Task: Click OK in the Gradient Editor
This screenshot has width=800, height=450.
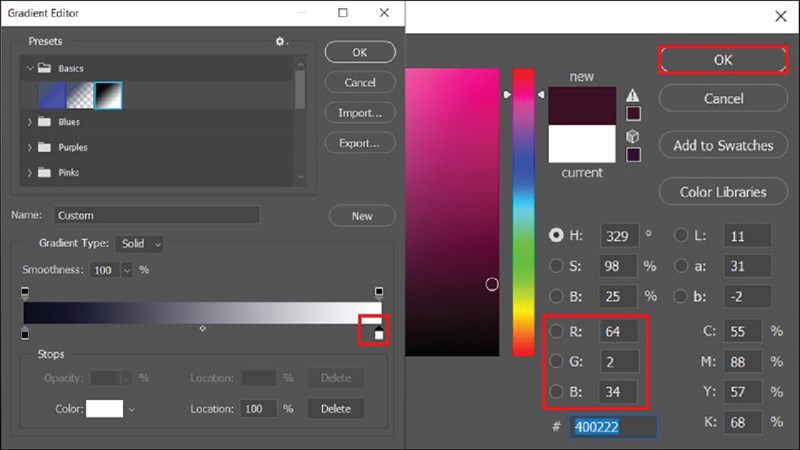Action: (360, 52)
